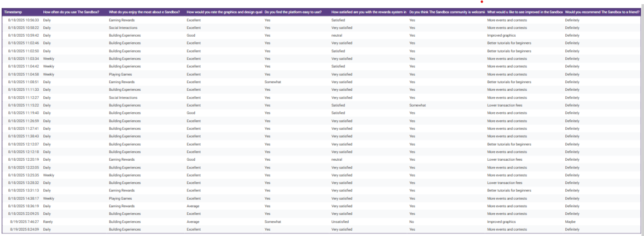Select the "What would u like to see improved" header
Viewport: 644px width, 236px height.
(525, 12)
